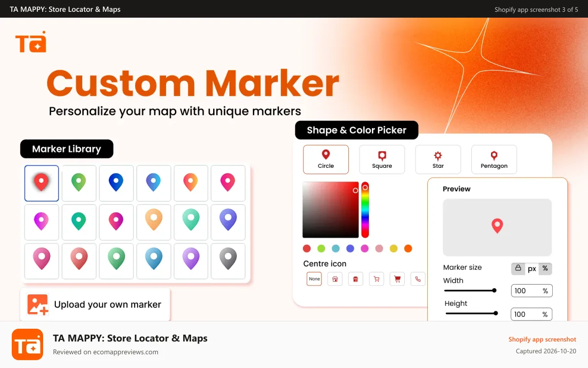
Task: Pick the indigo blue preset color swatch
Action: tap(350, 249)
